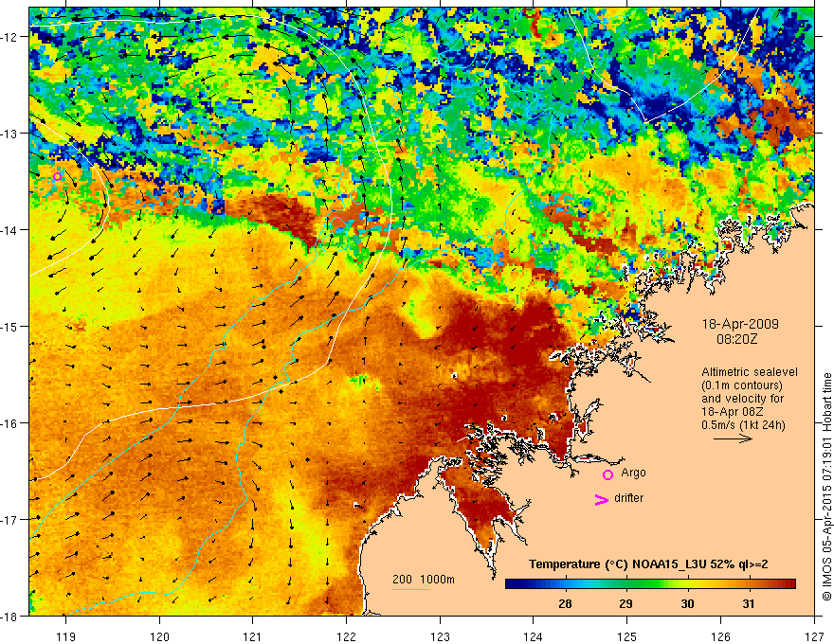Click the longitude axis label 119
The height and width of the screenshot is (644, 834).
click(65, 636)
